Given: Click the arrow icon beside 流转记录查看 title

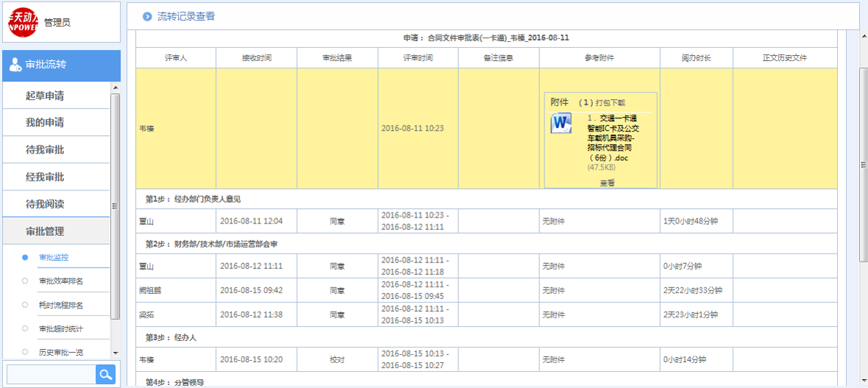Looking at the screenshot, I should [x=147, y=16].
